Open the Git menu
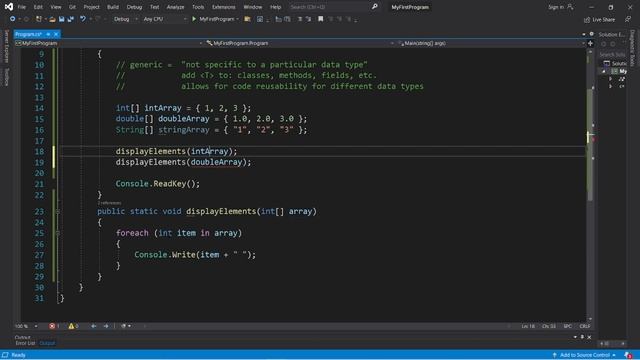 pos(72,7)
